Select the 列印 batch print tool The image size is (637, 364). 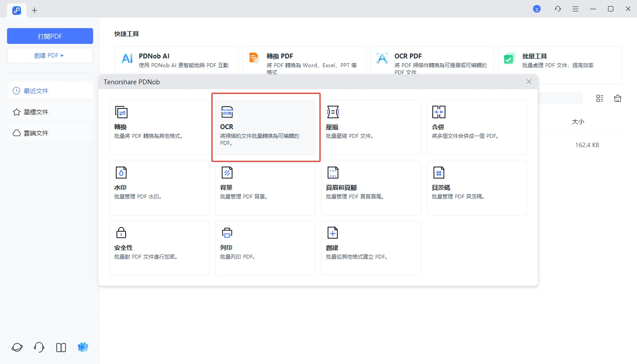(x=265, y=248)
